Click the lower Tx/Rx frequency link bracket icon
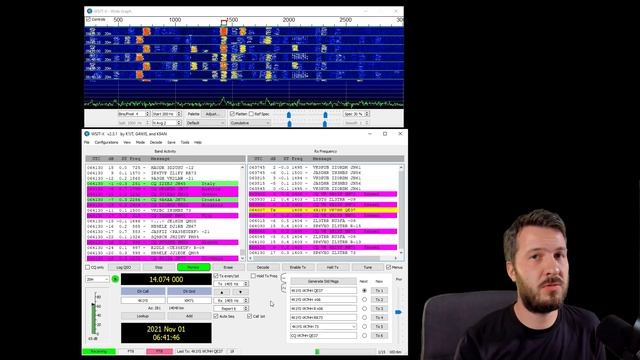 click(284, 288)
